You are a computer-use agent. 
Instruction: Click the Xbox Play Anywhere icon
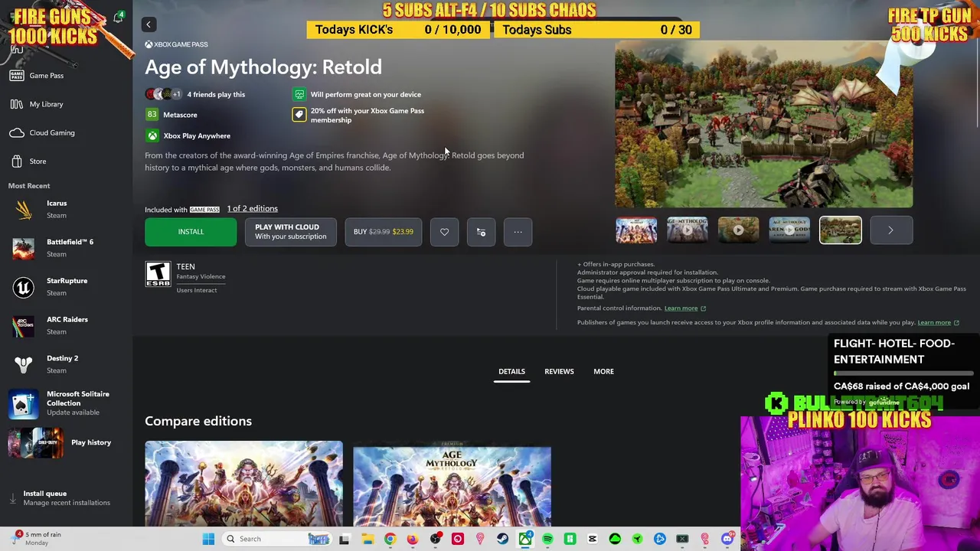152,135
